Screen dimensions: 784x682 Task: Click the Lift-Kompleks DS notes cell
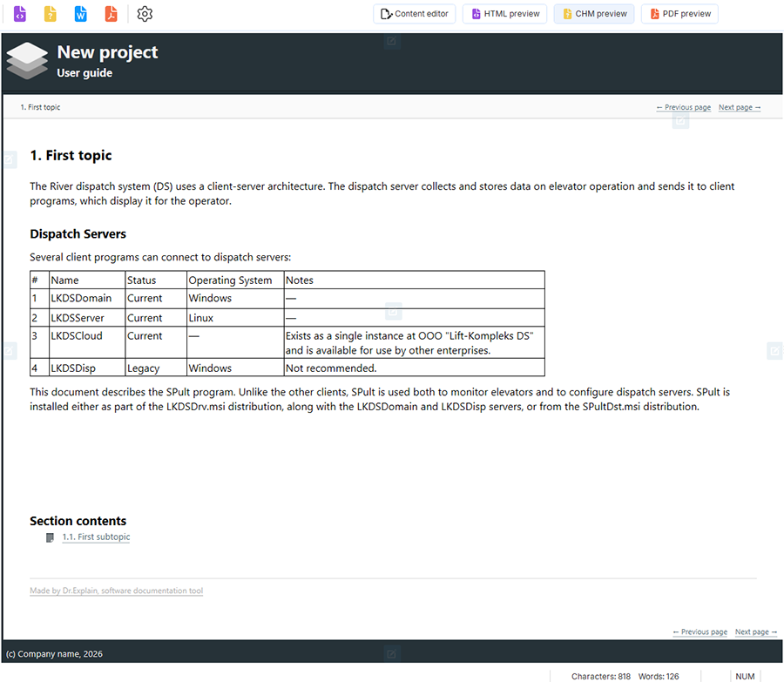(414, 342)
